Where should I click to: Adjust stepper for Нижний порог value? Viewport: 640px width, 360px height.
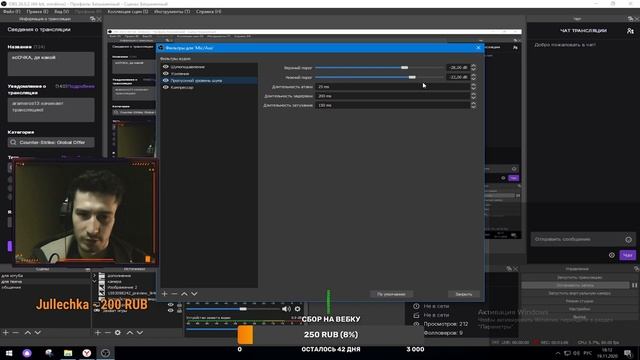473,77
